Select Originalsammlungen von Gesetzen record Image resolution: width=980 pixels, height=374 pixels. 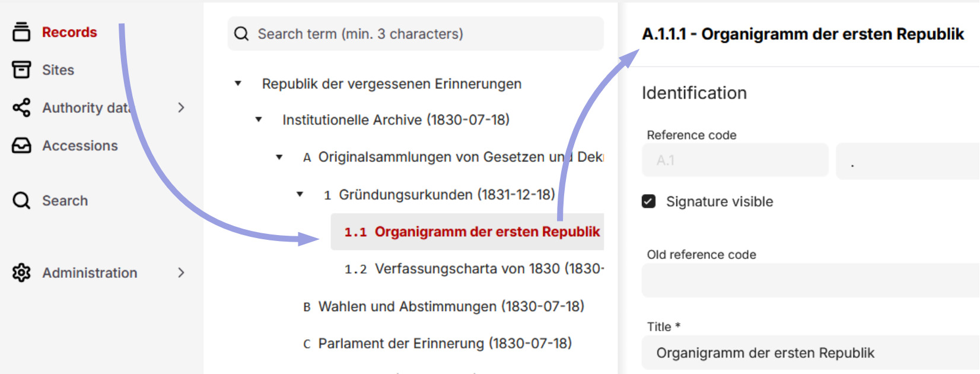(x=453, y=157)
